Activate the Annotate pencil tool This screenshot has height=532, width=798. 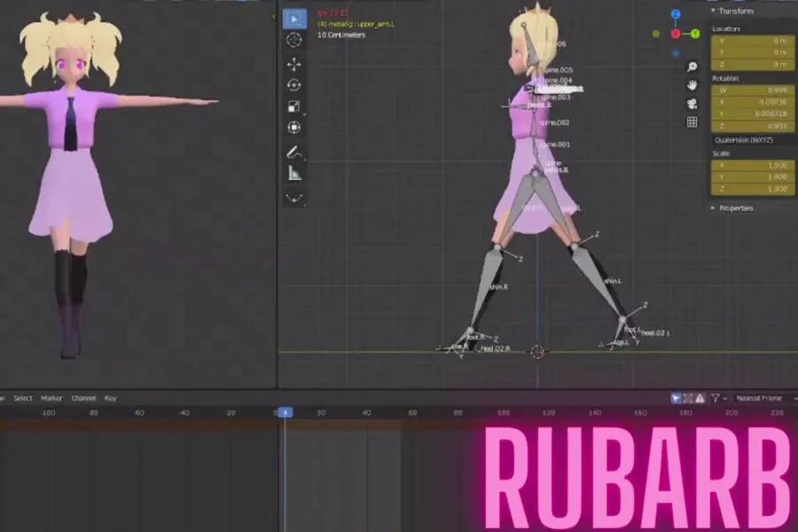pyautogui.click(x=294, y=153)
